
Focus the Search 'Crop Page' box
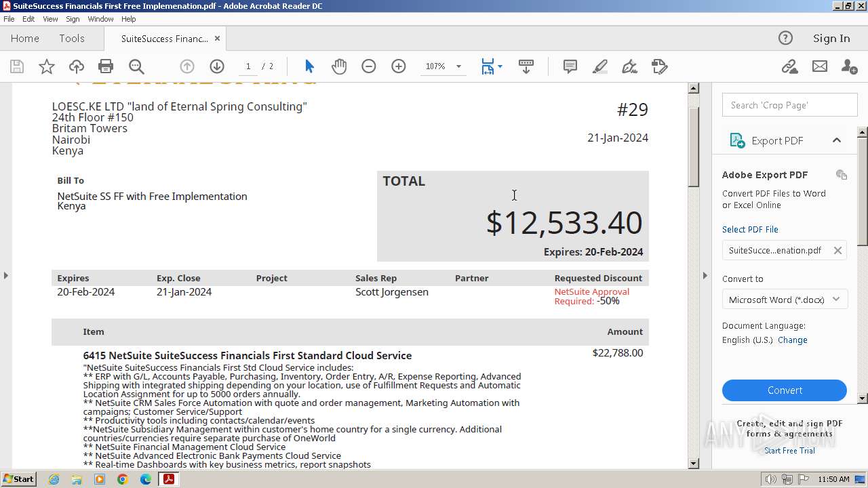tap(789, 105)
